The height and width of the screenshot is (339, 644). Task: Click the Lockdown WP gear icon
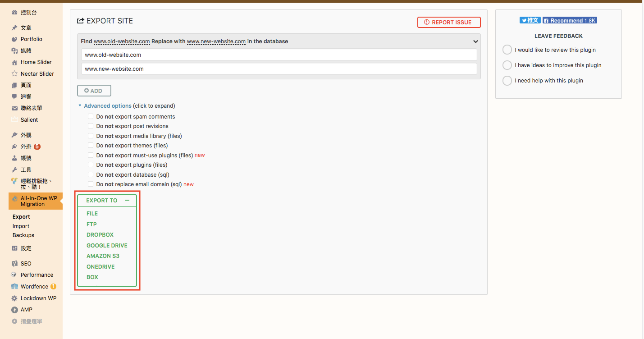[x=14, y=298]
